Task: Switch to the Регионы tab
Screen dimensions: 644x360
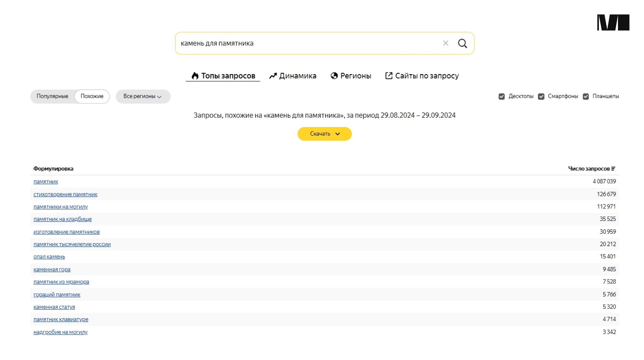Action: pyautogui.click(x=355, y=76)
